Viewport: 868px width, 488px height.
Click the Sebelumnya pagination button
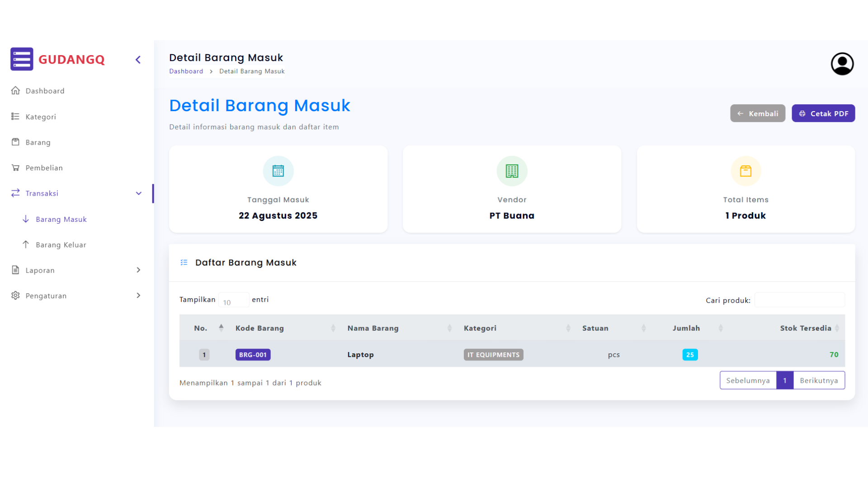(748, 380)
